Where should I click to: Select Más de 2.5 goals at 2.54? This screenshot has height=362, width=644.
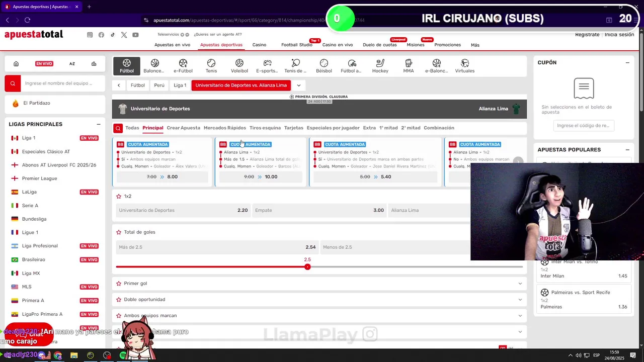pos(217,247)
